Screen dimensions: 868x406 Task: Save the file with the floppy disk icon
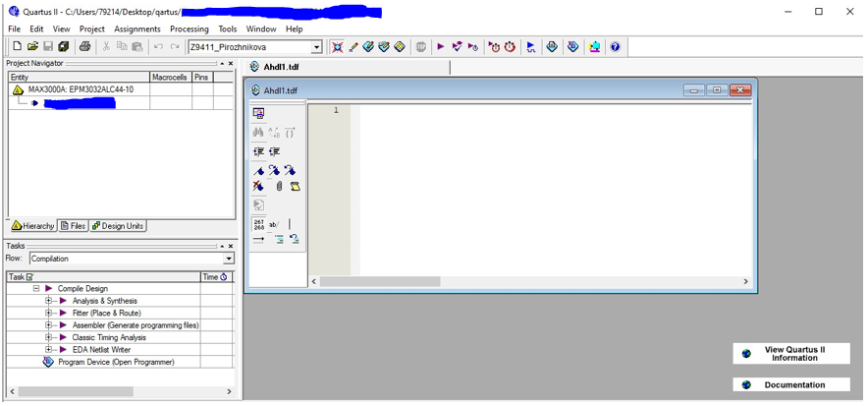[x=48, y=47]
